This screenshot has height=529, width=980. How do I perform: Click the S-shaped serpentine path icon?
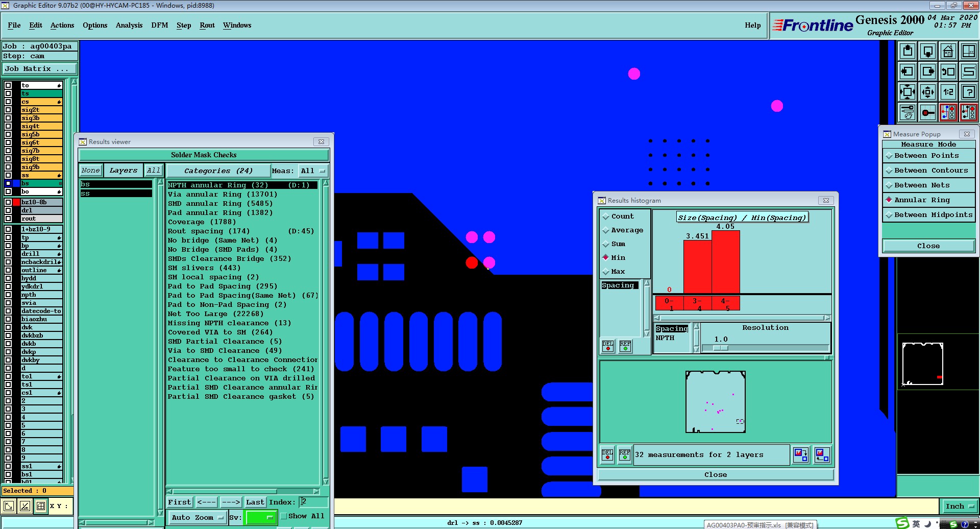point(968,71)
